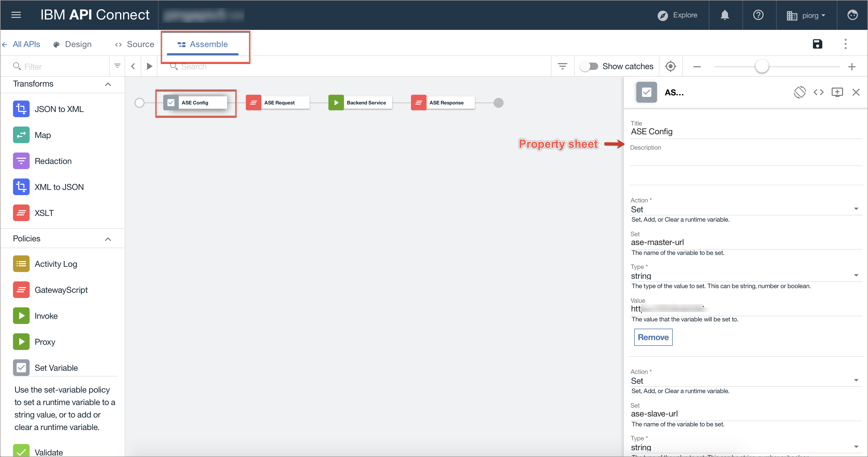Viewport: 868px width, 457px height.
Task: Click the Remove button for ase-master-url
Action: (652, 337)
